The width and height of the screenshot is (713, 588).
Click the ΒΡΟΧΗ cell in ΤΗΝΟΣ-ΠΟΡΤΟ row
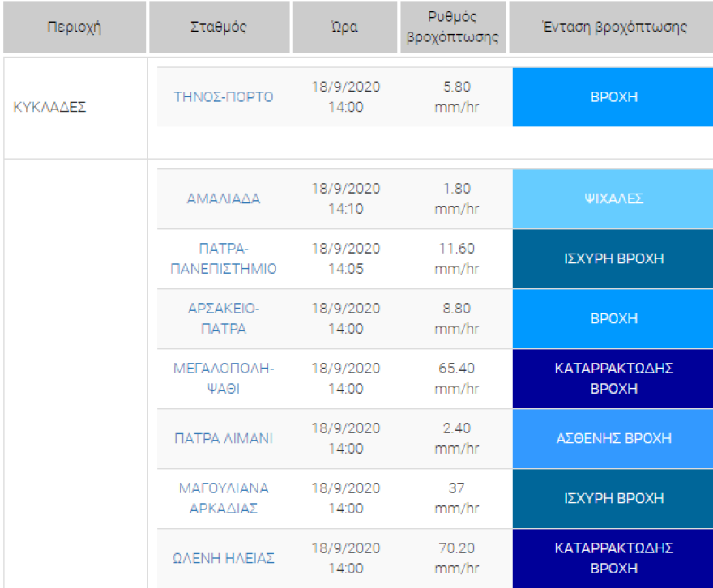point(613,97)
